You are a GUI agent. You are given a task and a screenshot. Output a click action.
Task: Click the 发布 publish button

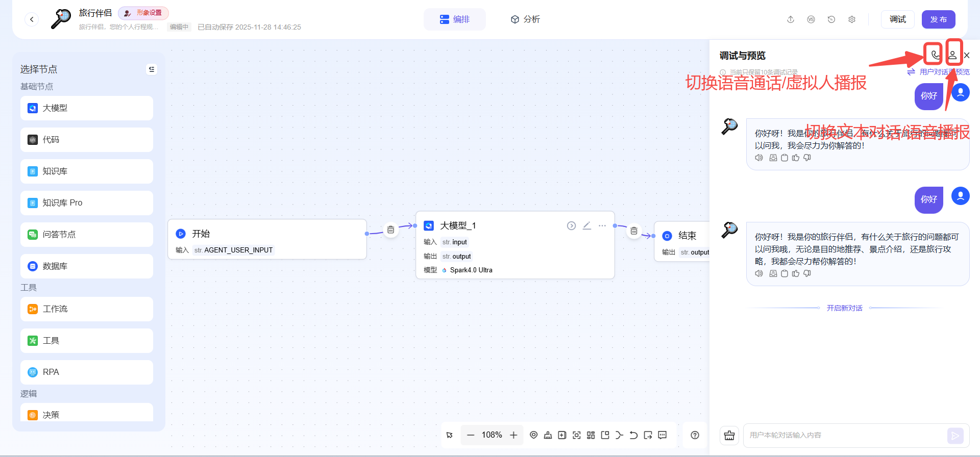(938, 19)
